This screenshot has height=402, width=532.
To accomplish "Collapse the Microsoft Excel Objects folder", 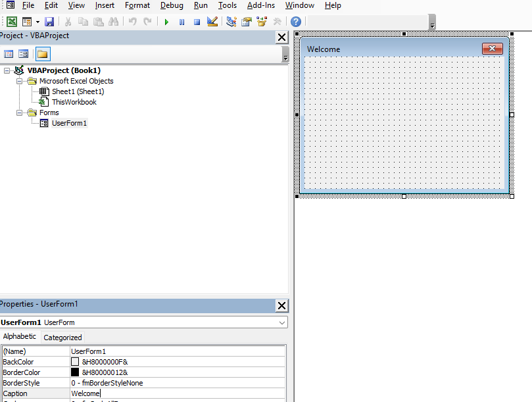I will coord(18,81).
